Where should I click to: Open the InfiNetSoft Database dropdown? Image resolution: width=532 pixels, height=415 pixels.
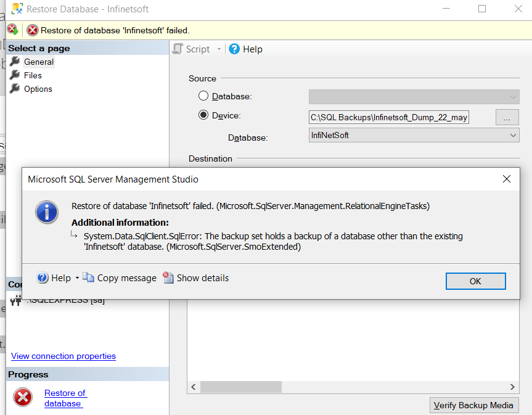click(x=512, y=135)
